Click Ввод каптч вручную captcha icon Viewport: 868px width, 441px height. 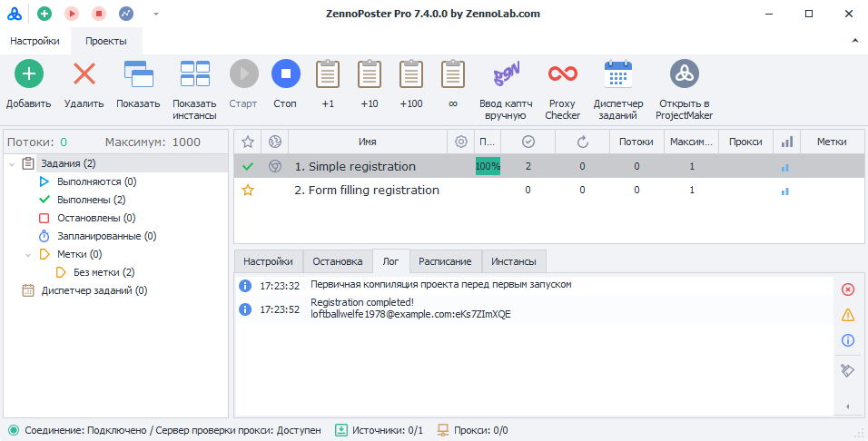click(x=506, y=73)
